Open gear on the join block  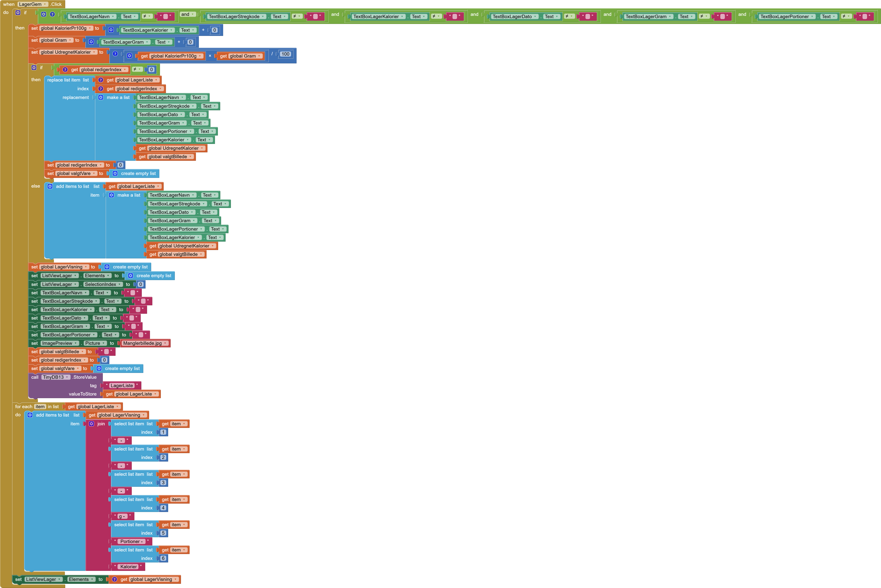point(91,424)
